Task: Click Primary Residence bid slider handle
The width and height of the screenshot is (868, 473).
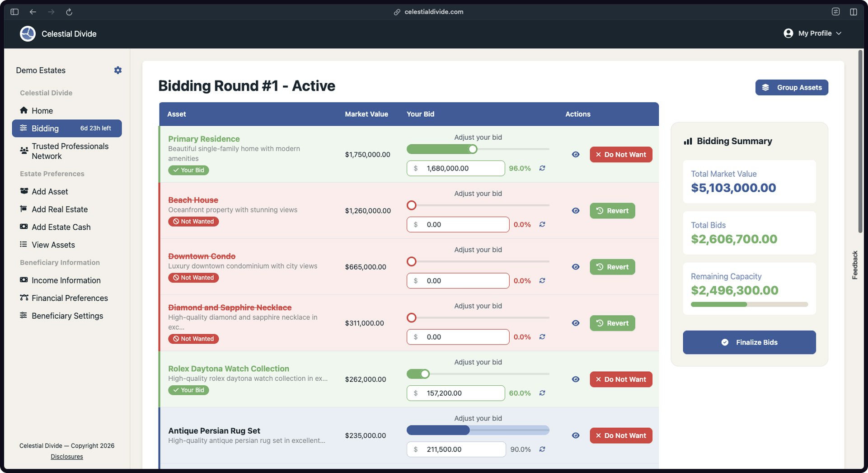Action: click(x=473, y=149)
